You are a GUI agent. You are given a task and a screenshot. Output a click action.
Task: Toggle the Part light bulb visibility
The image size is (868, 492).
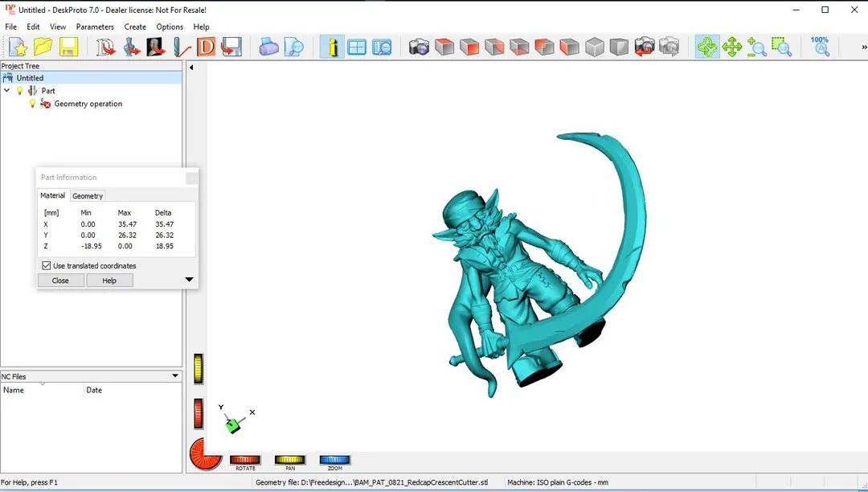tap(20, 90)
